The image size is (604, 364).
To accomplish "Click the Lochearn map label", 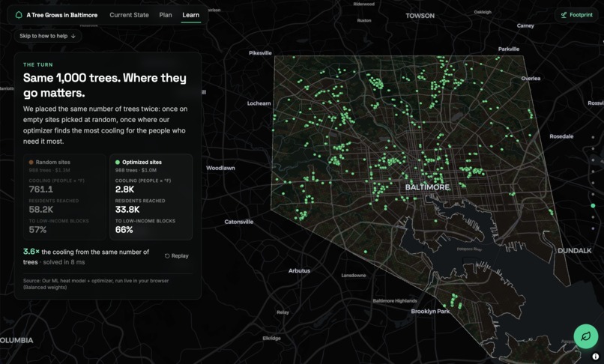I will [x=259, y=103].
